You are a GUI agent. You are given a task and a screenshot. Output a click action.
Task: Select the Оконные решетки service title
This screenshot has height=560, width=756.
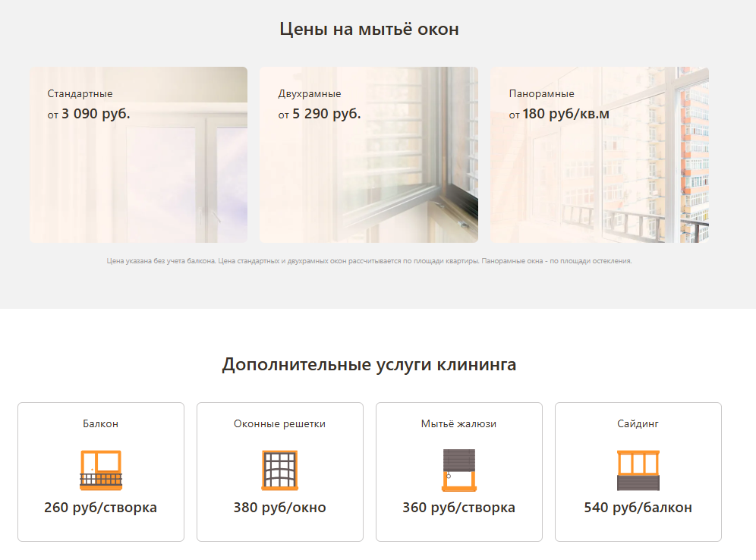(279, 423)
